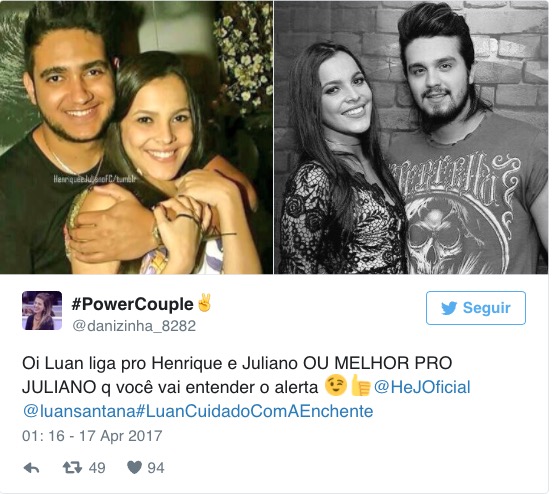This screenshot has width=552, height=494.
Task: Click the reply arrow icon
Action: pyautogui.click(x=31, y=468)
